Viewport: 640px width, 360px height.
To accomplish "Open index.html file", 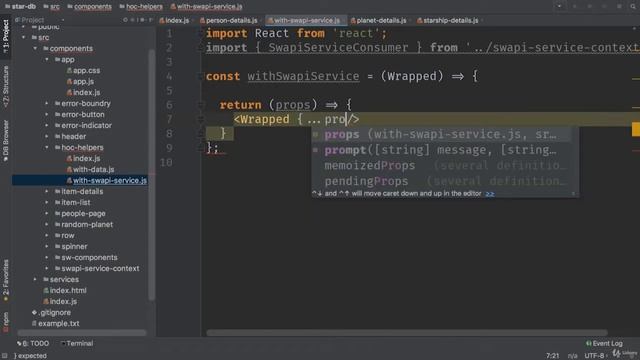I will tap(64, 291).
